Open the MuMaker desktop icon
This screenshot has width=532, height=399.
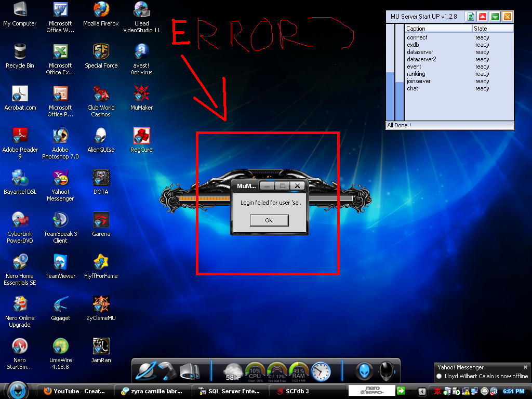point(141,97)
